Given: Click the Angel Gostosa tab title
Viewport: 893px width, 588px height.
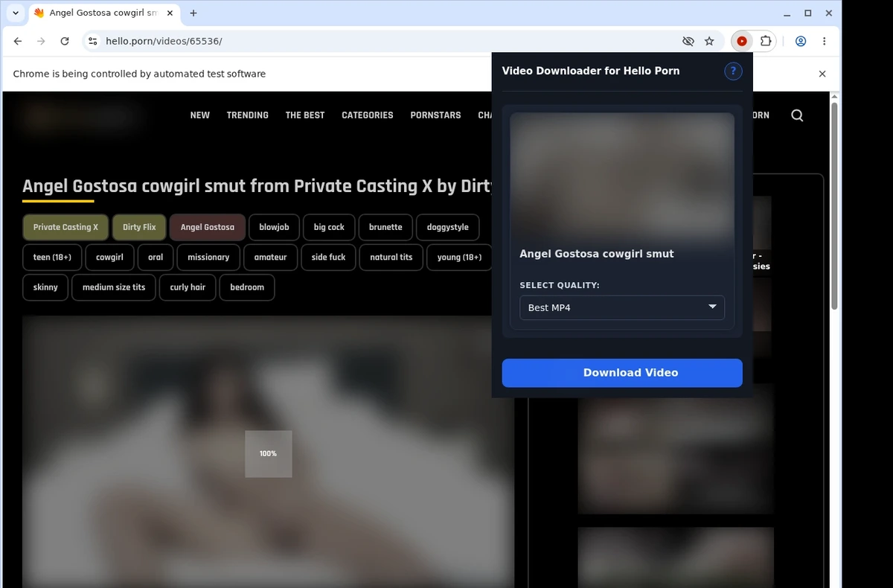Looking at the screenshot, I should pos(103,13).
